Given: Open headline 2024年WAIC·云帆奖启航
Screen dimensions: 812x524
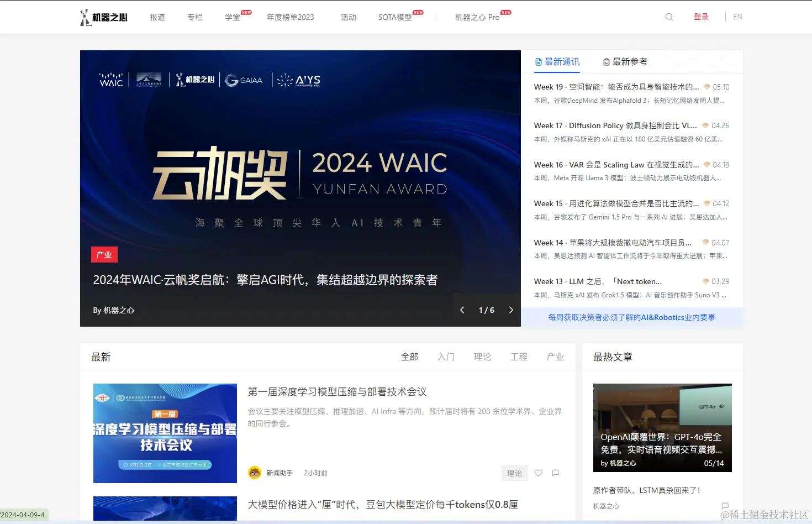Looking at the screenshot, I should 265,280.
